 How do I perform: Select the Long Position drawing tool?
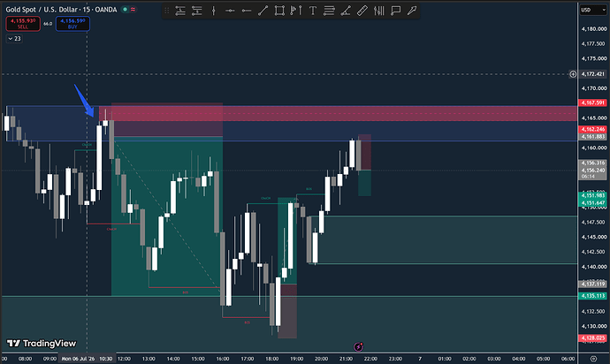(180, 11)
